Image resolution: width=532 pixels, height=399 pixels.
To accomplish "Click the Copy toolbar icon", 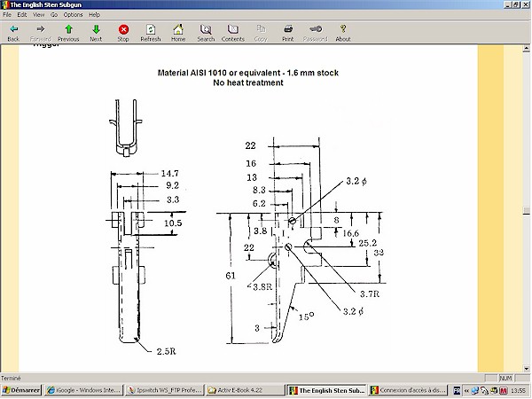I will coord(261,29).
